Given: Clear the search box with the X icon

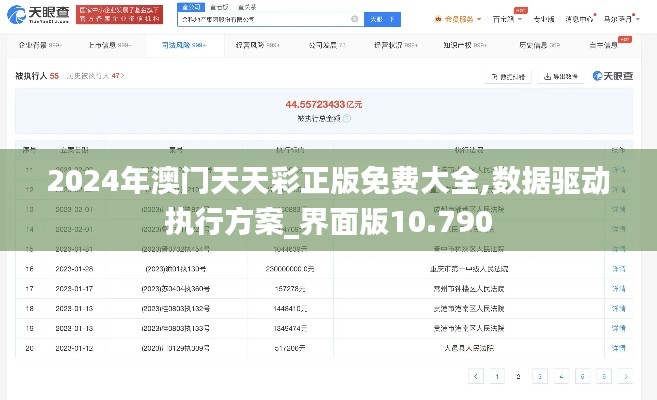Looking at the screenshot, I should 355,19.
